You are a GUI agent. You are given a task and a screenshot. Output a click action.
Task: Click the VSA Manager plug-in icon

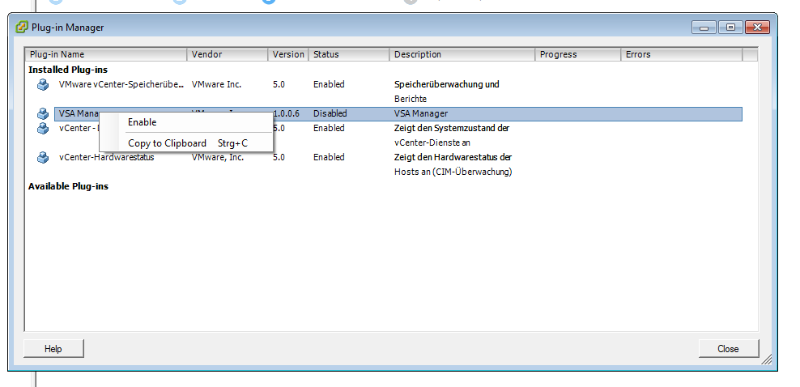point(43,114)
